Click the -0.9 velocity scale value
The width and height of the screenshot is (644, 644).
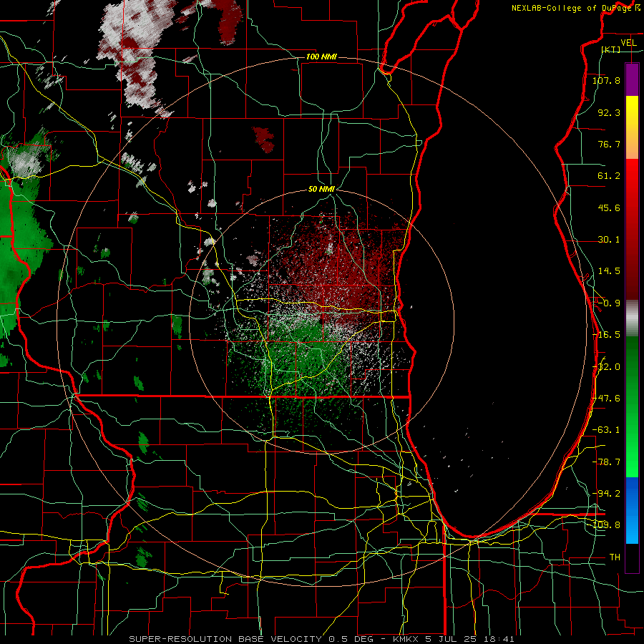[x=609, y=303]
